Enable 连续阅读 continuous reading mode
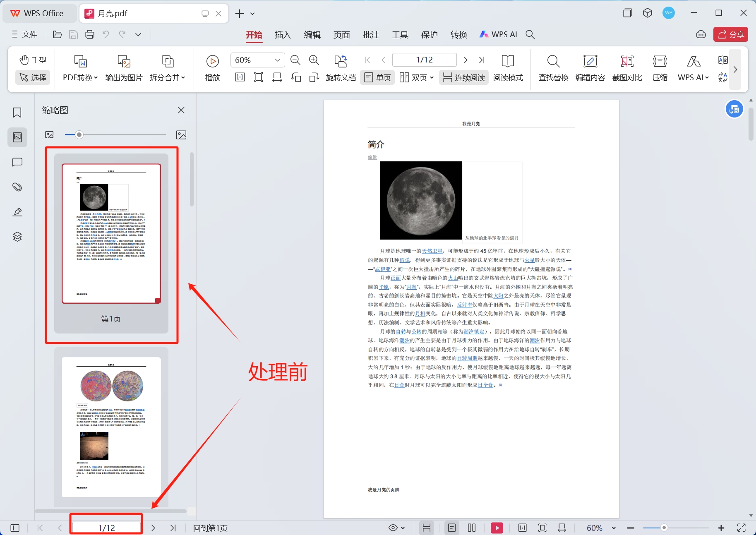 coord(463,77)
